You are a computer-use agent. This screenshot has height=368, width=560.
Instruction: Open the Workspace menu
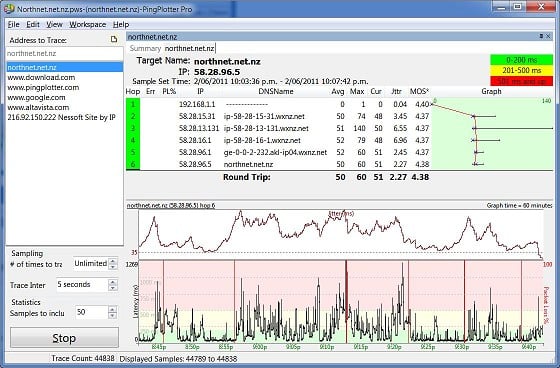coord(88,25)
